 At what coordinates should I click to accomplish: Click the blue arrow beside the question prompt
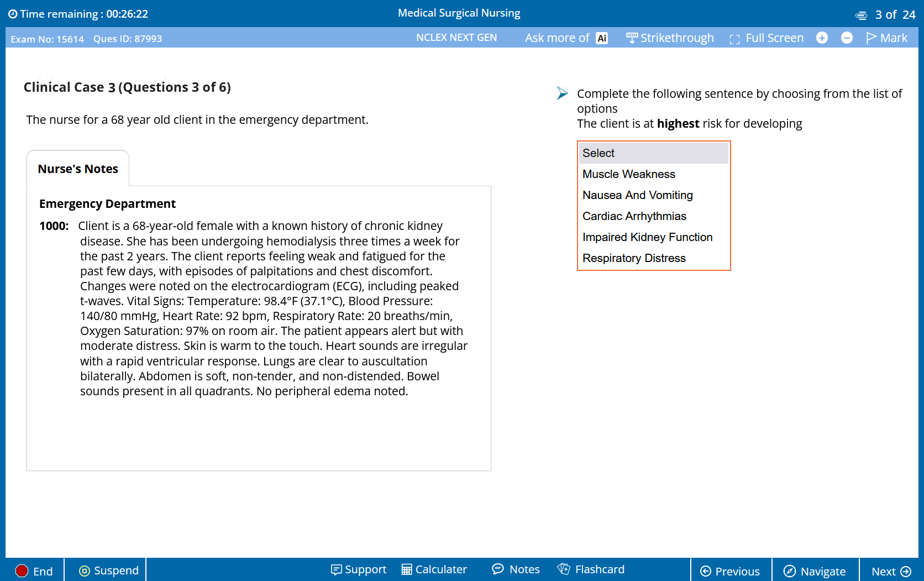coord(562,93)
